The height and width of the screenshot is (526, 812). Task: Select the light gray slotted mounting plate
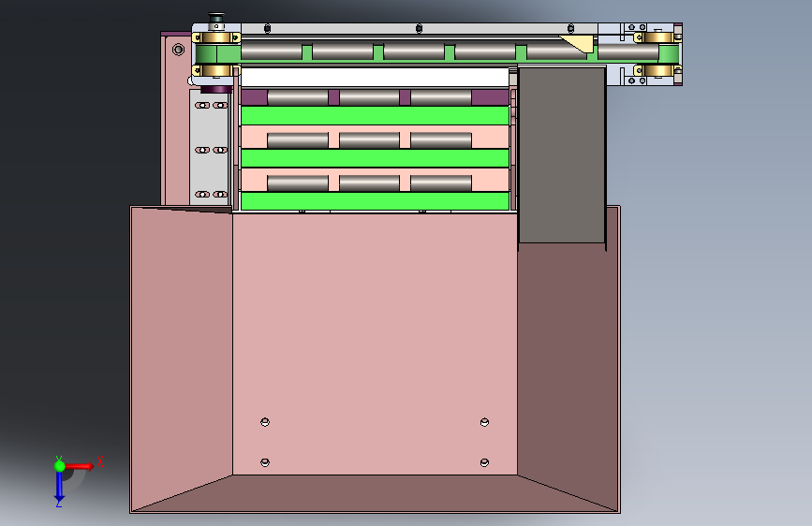(x=209, y=148)
